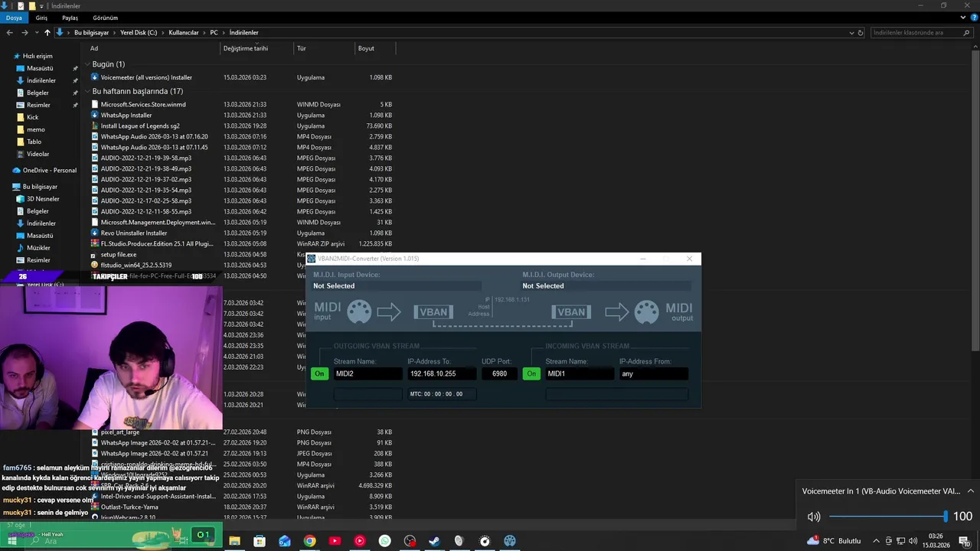Screen dimensions: 980x551
Task: Select Voicemeeter (all versions) Installer file
Action: 146,77
